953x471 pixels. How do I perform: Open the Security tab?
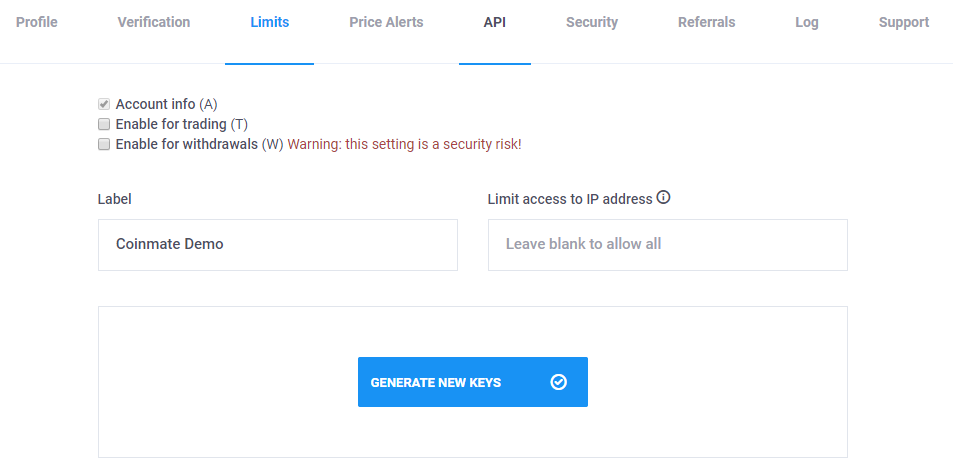tap(592, 22)
